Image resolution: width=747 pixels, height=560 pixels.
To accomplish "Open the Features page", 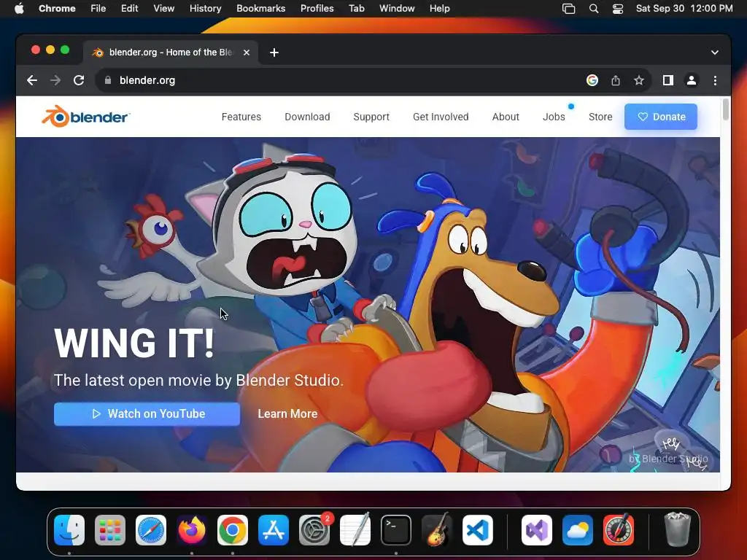I will point(241,117).
